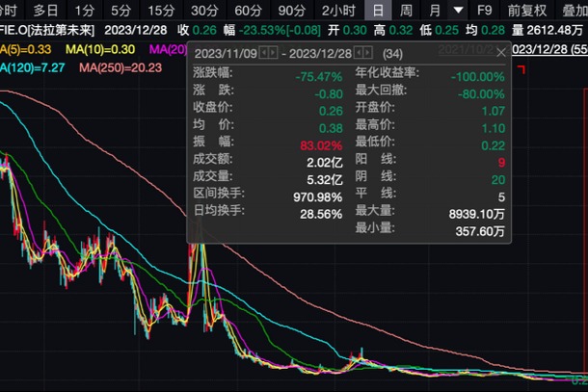
Task: Click the 最小量 value 357.60万
Action: click(480, 231)
